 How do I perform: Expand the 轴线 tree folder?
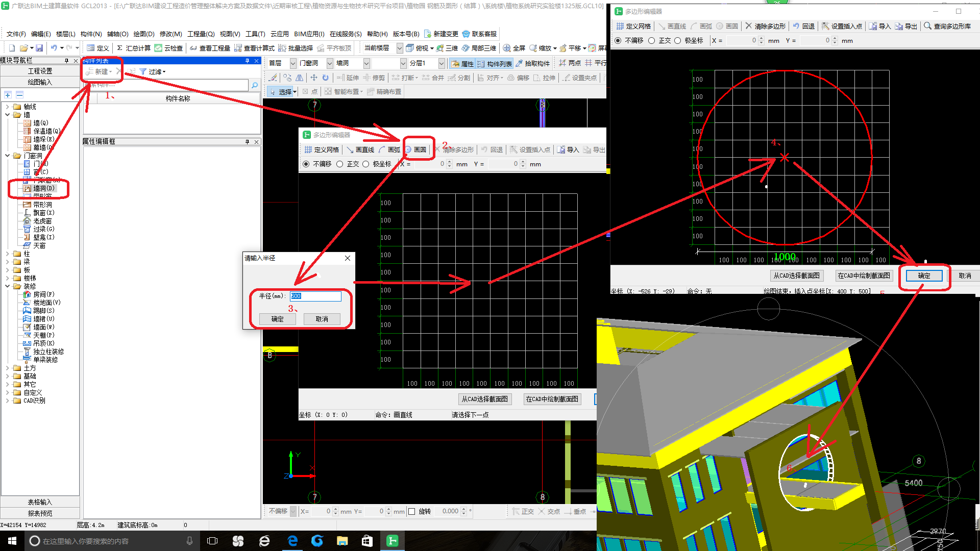pyautogui.click(x=7, y=107)
